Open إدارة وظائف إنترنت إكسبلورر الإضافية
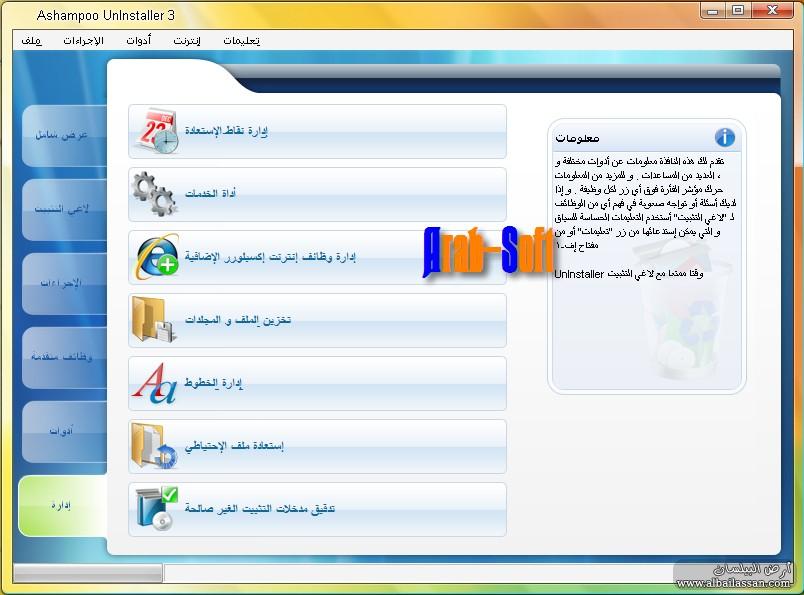 tap(317, 257)
